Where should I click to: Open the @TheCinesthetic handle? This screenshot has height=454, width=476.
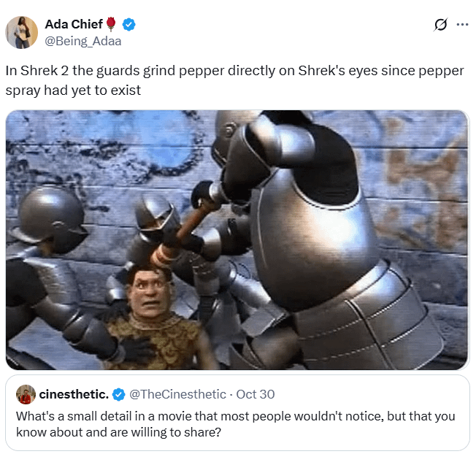point(177,394)
